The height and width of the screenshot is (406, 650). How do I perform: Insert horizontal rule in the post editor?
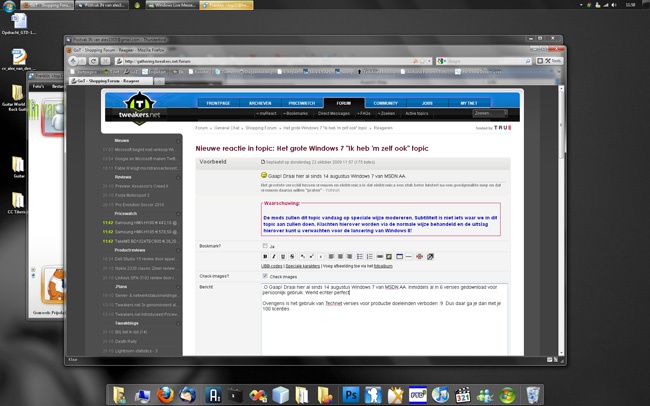point(409,257)
